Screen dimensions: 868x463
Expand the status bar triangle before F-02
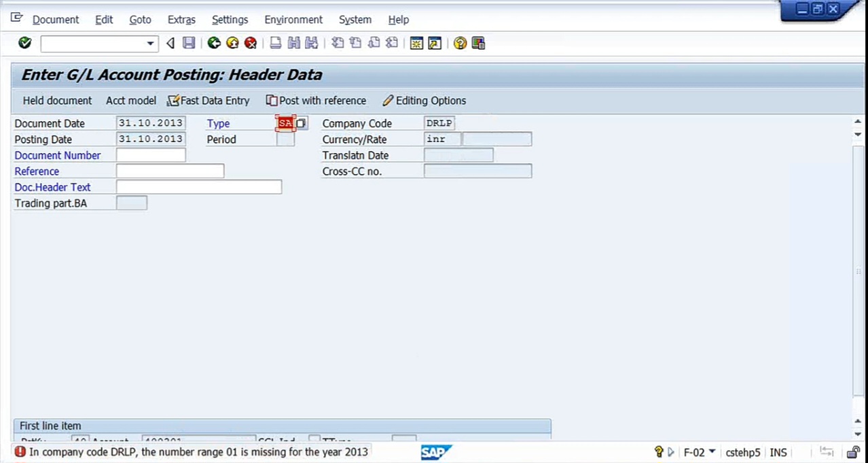671,452
